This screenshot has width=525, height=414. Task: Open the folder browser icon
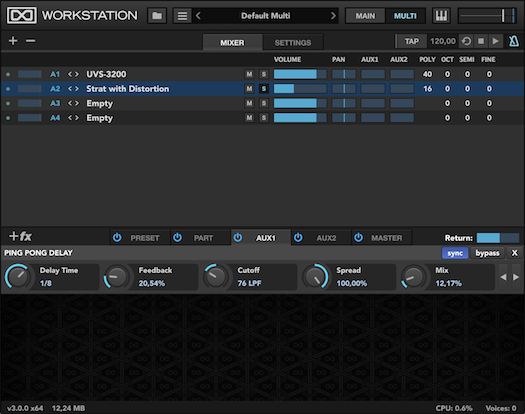[x=157, y=16]
